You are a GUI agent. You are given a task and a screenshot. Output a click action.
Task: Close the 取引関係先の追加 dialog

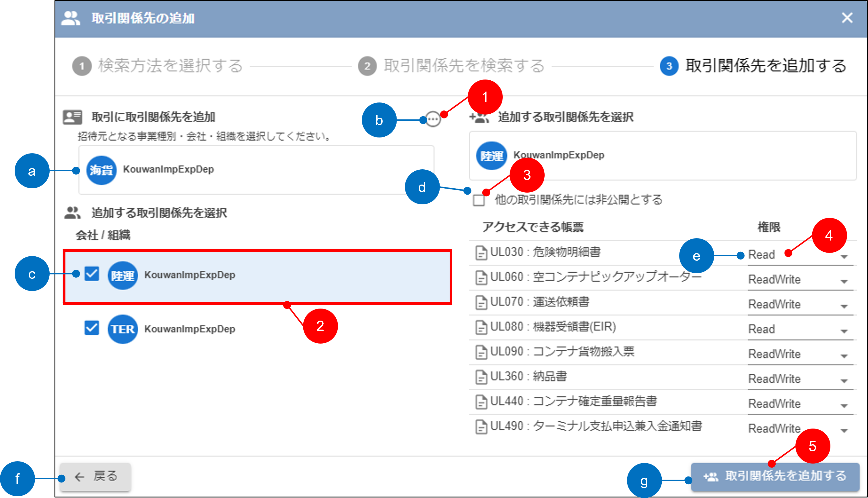click(847, 18)
